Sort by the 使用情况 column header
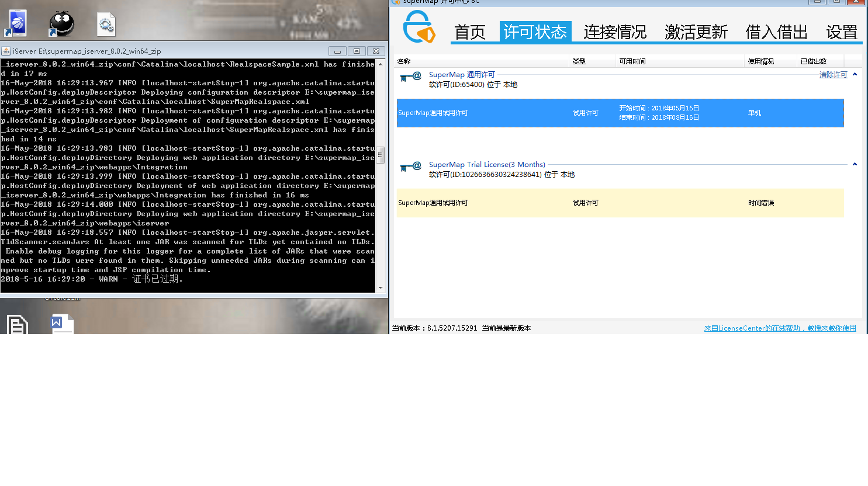This screenshot has width=868, height=486. (x=771, y=61)
